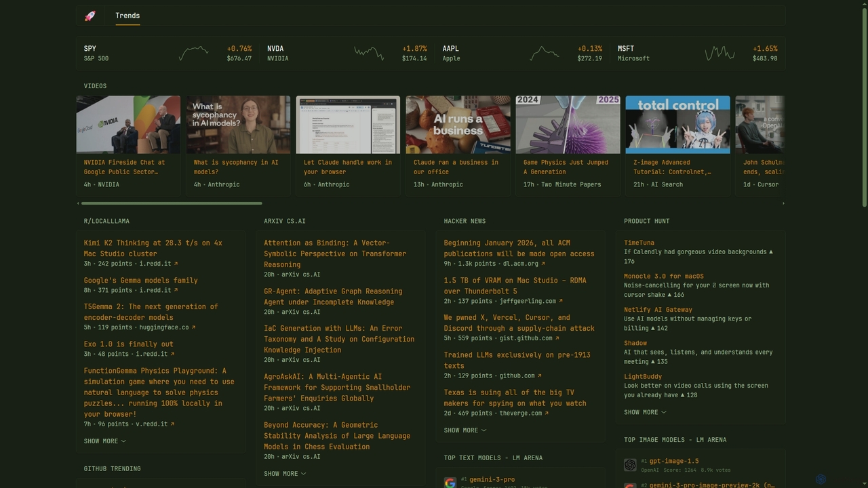Click the external link arrow after huggingface.co
The height and width of the screenshot is (488, 868).
(193, 327)
